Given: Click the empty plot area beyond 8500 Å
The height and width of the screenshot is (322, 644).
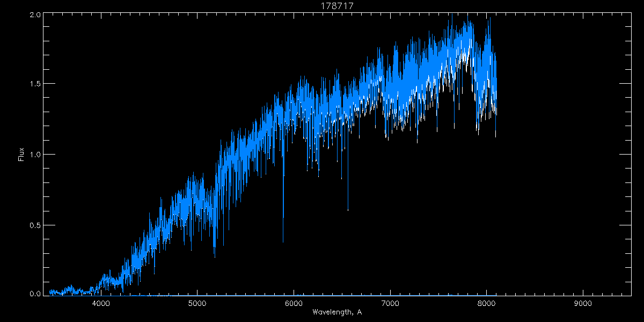Looking at the screenshot, I should 563,161.
